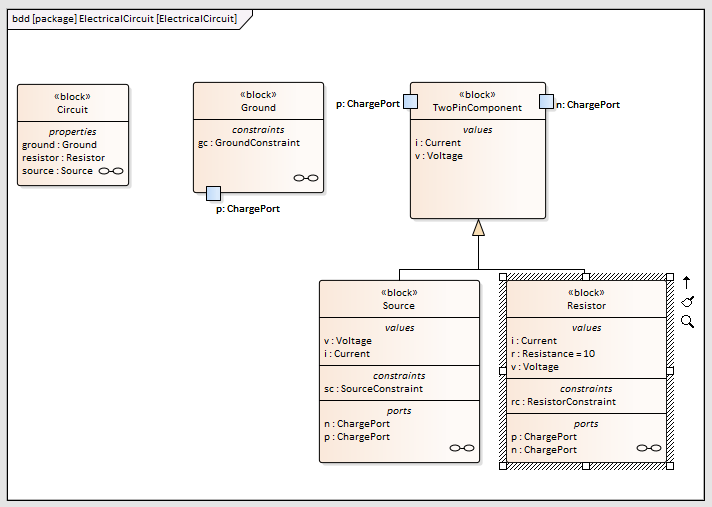Select port n square on TwoPinComponent block
712x507 pixels.
tap(546, 102)
